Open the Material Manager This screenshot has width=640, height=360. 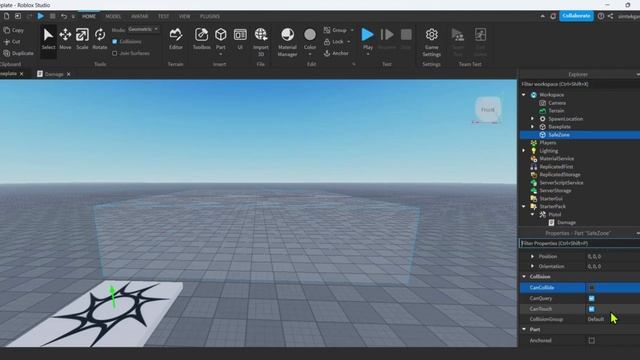[287, 42]
